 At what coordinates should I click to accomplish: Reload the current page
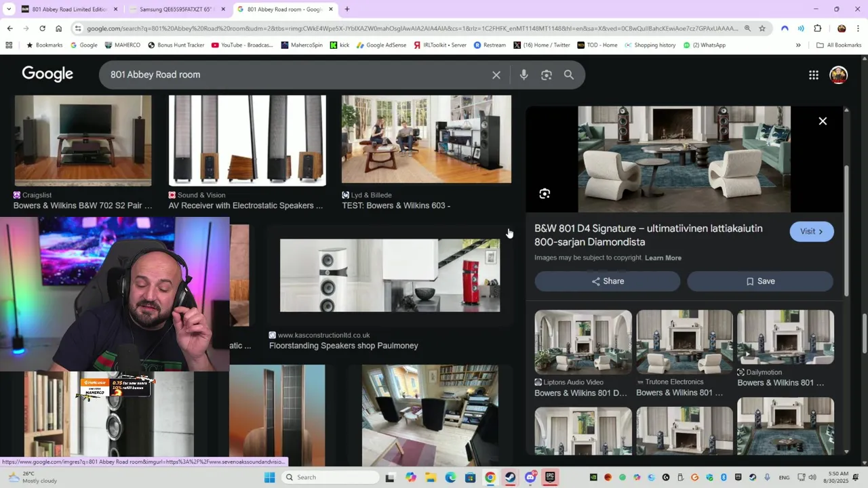(42, 28)
